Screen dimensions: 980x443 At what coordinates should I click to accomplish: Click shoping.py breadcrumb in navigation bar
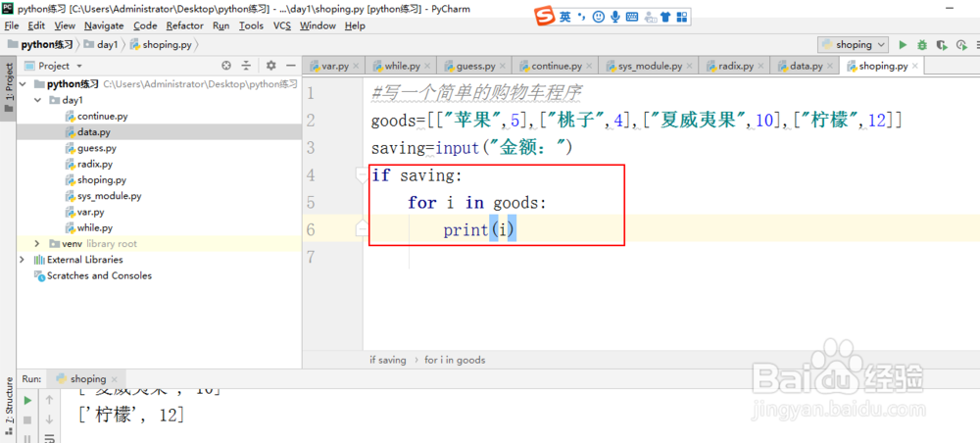point(162,44)
